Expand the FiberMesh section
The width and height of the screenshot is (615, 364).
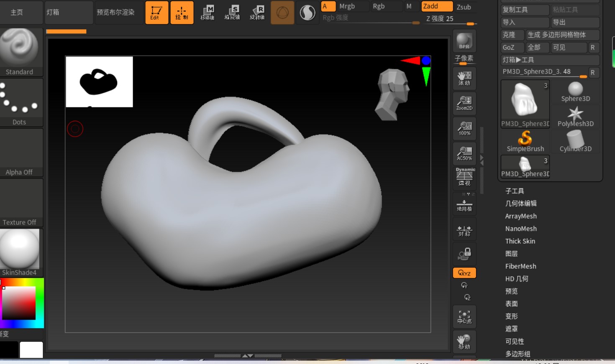coord(520,266)
